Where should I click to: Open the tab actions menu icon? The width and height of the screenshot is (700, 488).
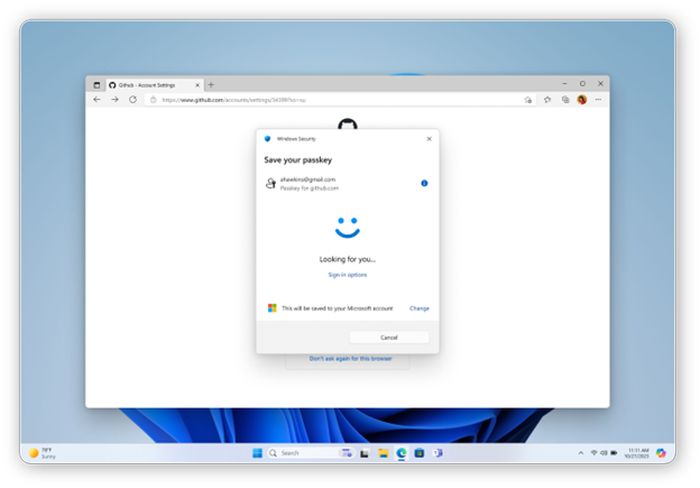96,85
